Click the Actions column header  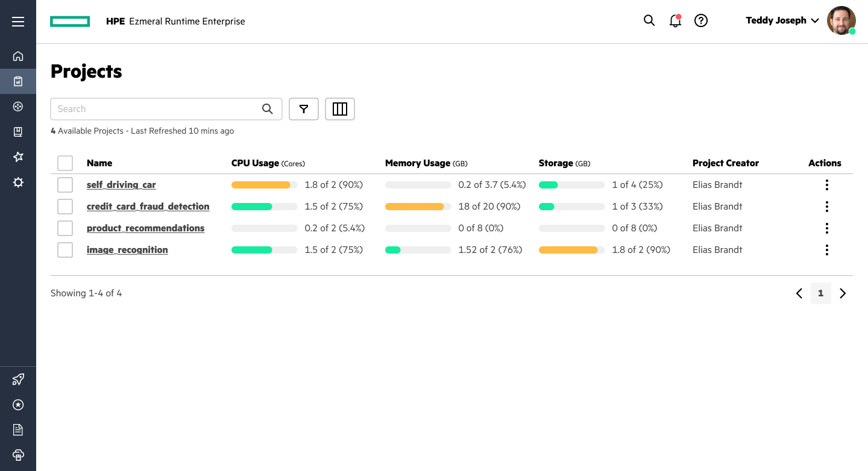[825, 163]
